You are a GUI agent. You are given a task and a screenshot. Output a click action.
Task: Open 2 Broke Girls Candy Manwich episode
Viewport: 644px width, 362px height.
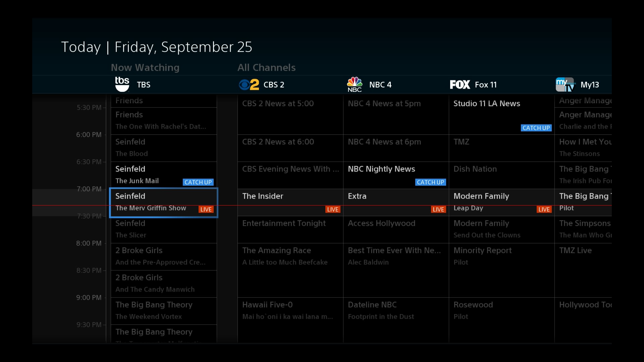tap(164, 284)
